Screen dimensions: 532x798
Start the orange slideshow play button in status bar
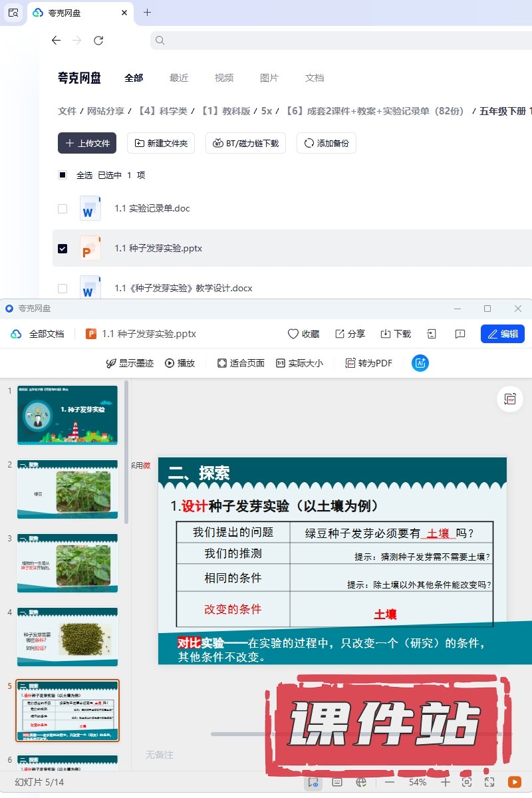(x=514, y=782)
